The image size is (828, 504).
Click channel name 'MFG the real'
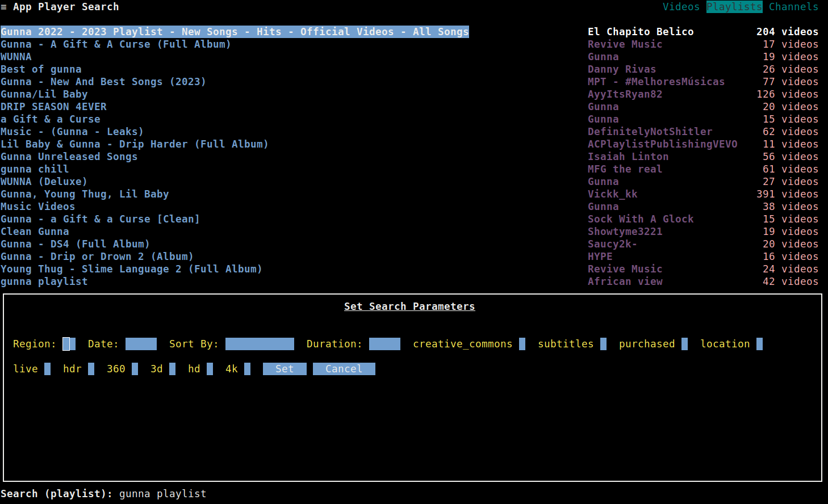pyautogui.click(x=625, y=169)
